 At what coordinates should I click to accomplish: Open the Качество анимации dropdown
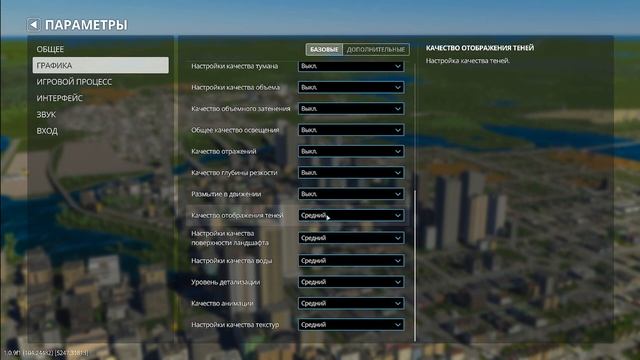tap(351, 303)
